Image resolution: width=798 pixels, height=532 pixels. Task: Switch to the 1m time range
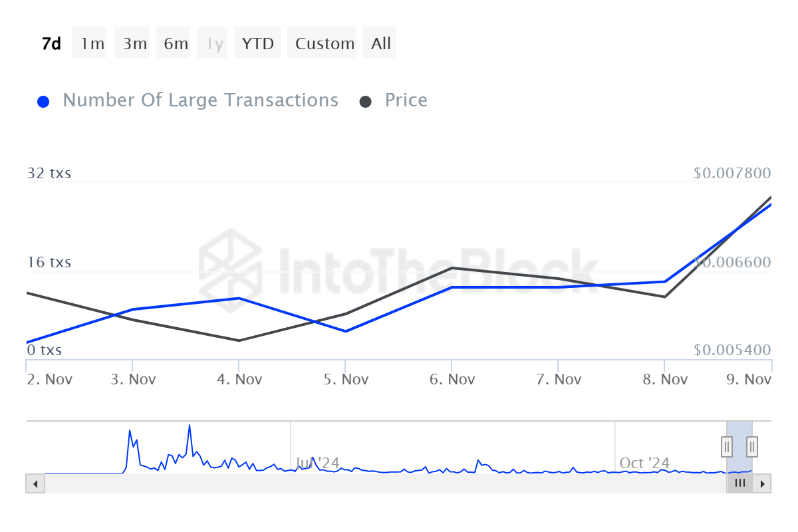click(92, 44)
